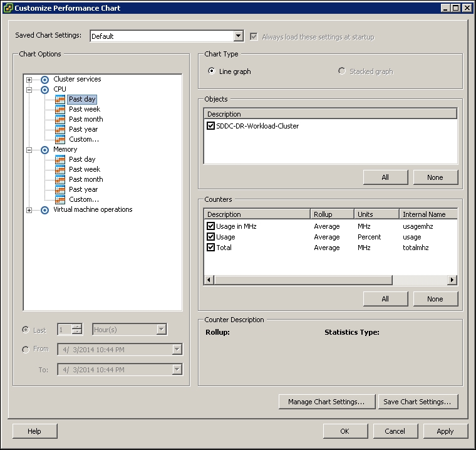Select CPU Past year tree item

point(83,129)
